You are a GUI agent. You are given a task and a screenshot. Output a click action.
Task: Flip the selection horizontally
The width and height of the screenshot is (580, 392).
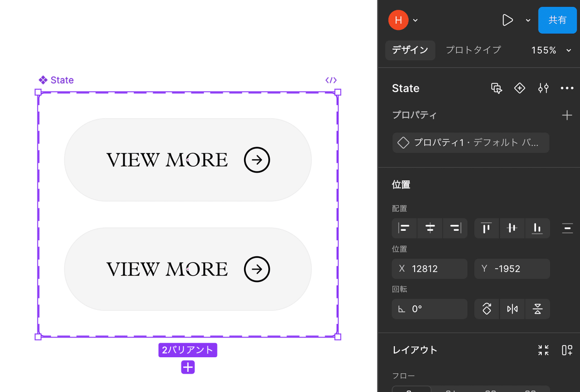point(512,309)
